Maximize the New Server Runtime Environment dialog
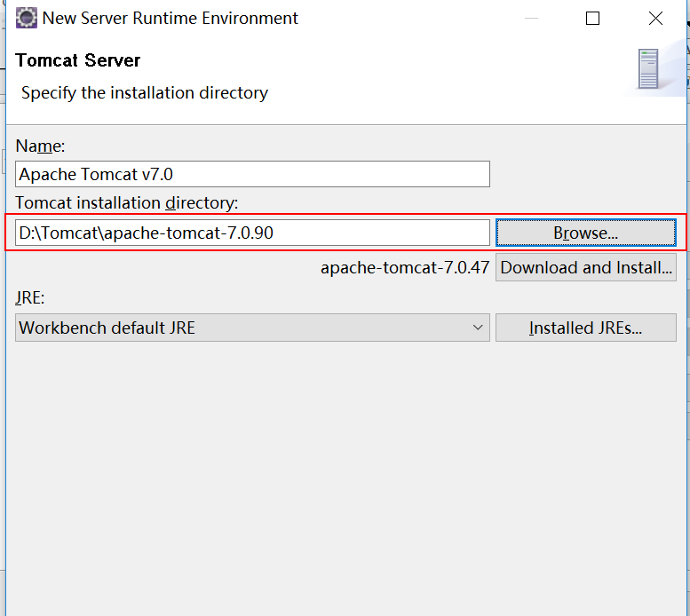 coord(592,18)
